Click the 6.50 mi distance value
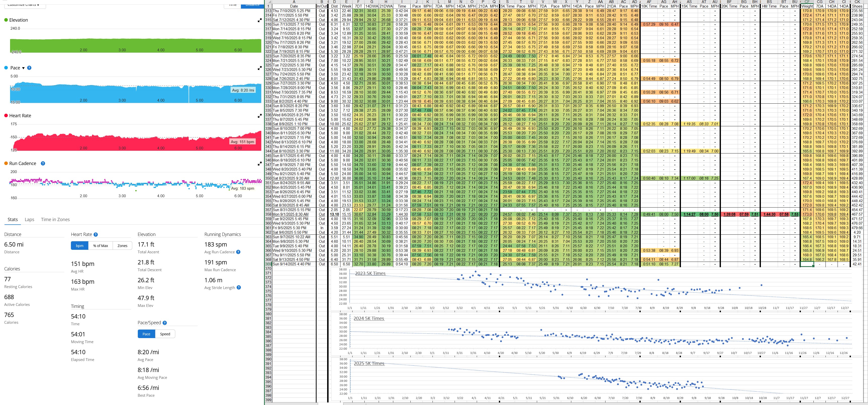 point(14,244)
